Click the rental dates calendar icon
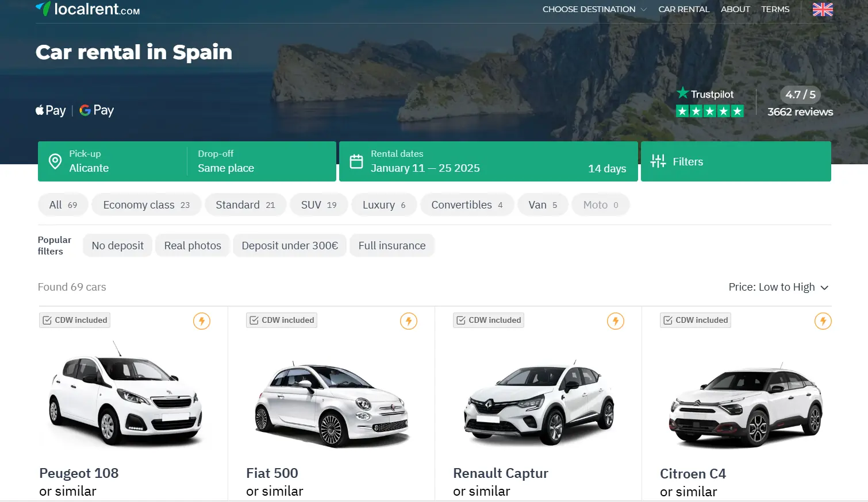The width and height of the screenshot is (868, 502). coord(356,161)
